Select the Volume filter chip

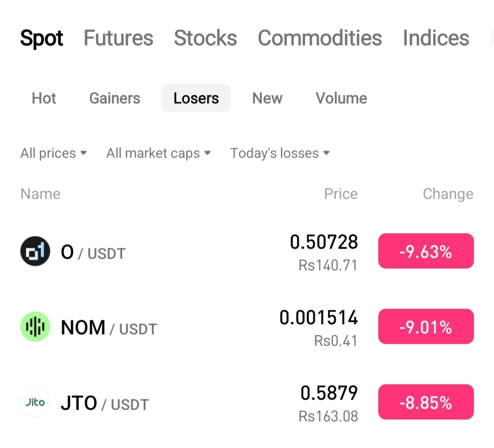341,98
